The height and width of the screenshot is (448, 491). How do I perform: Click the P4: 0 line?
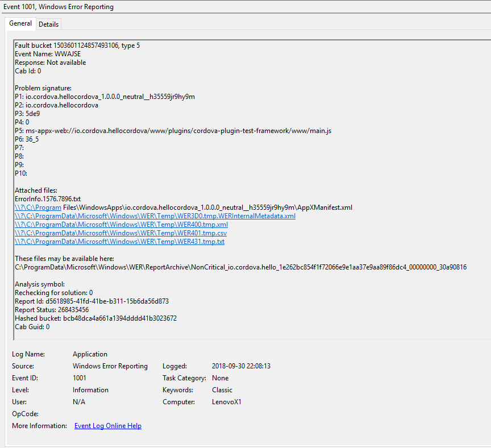pos(22,122)
